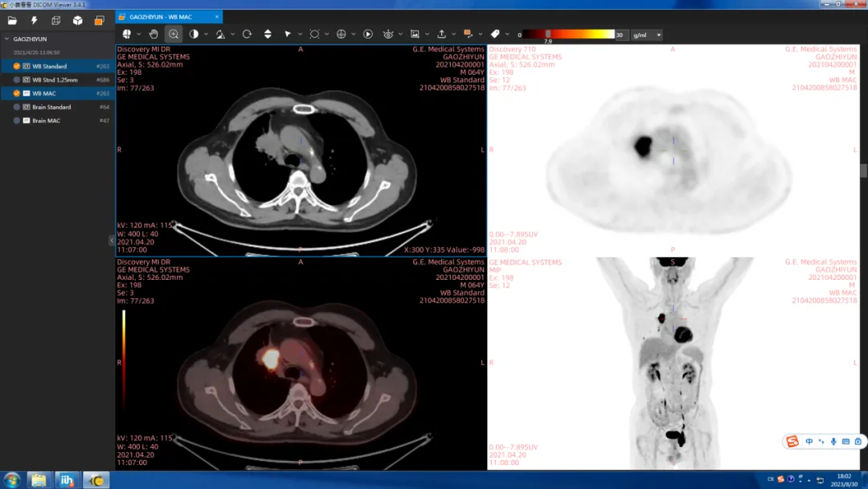Open the dropdown next to crosshair globe tool
This screenshot has width=868, height=489.
tap(353, 35)
